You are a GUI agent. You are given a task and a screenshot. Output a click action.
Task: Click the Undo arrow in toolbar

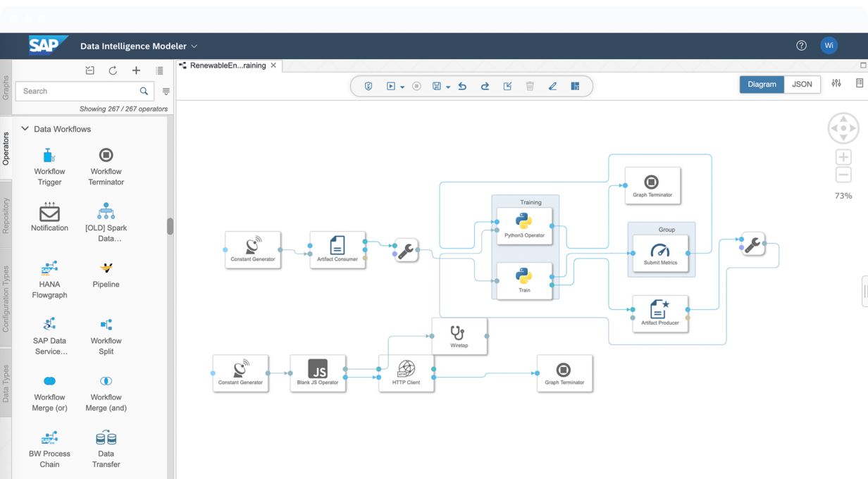tap(462, 86)
